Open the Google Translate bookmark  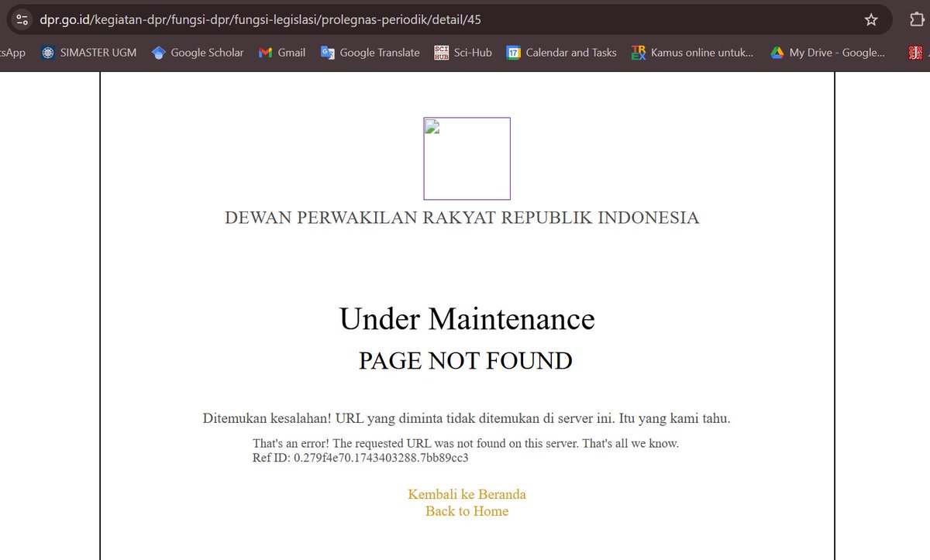(x=370, y=53)
